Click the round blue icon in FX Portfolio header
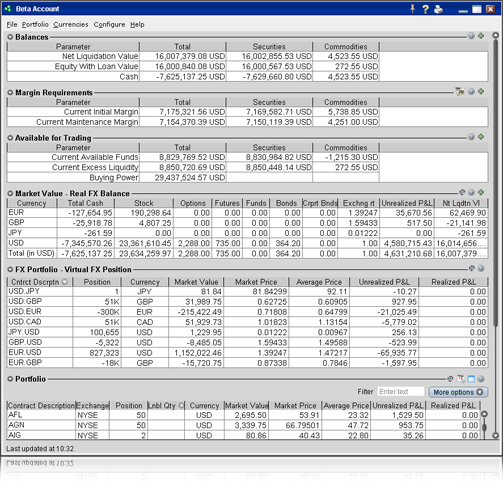The width and height of the screenshot is (504, 488). point(481,268)
